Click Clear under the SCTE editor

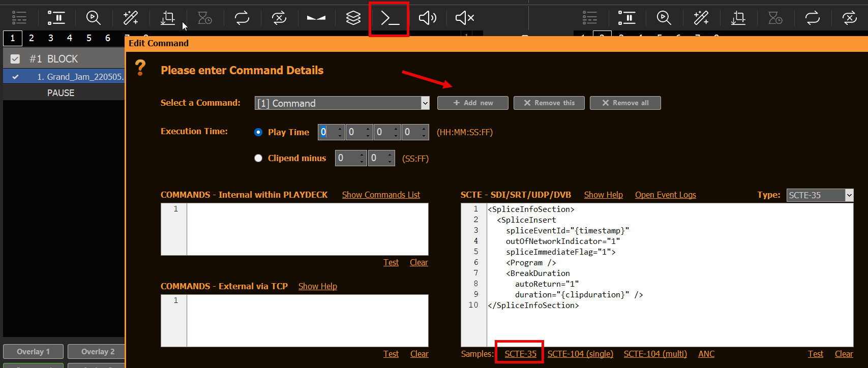(844, 354)
